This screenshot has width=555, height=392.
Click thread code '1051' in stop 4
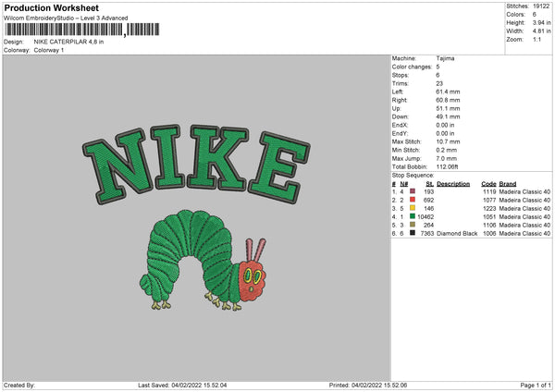pos(489,217)
